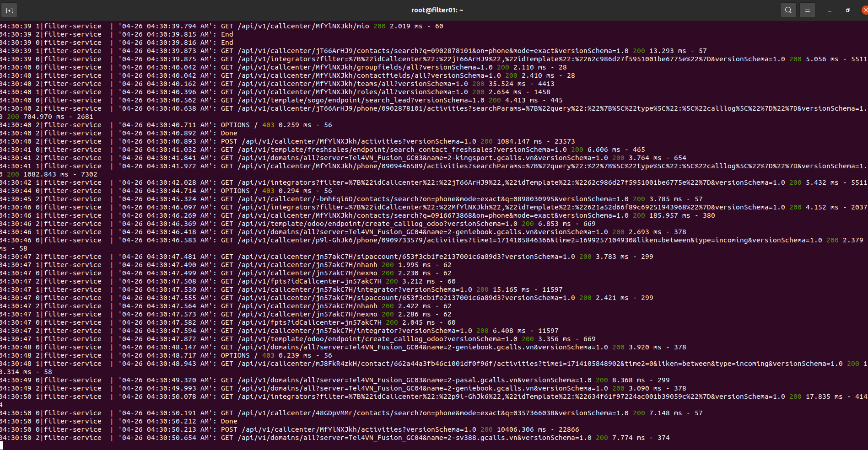Restore the terminal window size

point(847,10)
